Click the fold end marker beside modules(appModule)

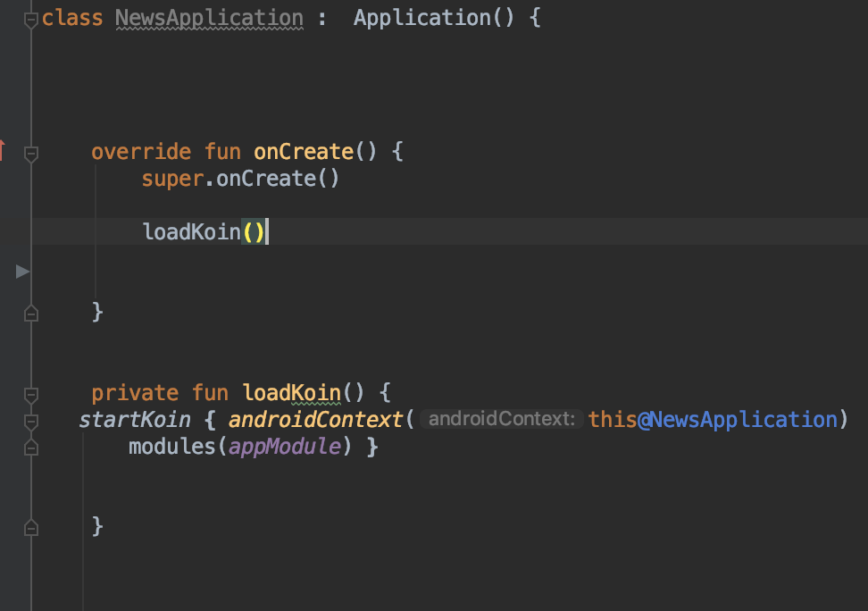pos(31,448)
